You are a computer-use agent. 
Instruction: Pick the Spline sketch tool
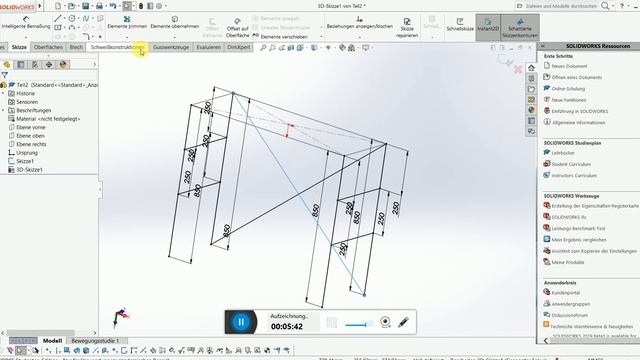pyautogui.click(x=86, y=18)
